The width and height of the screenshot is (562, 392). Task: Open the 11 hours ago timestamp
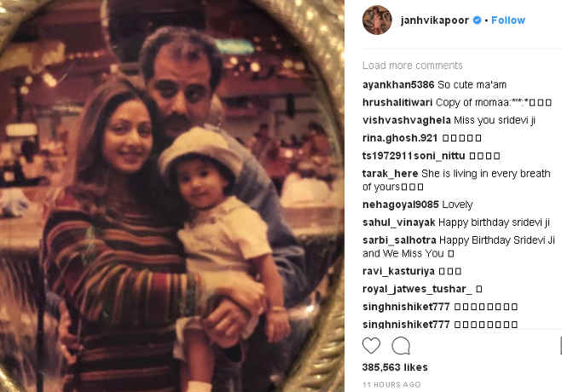(x=391, y=384)
